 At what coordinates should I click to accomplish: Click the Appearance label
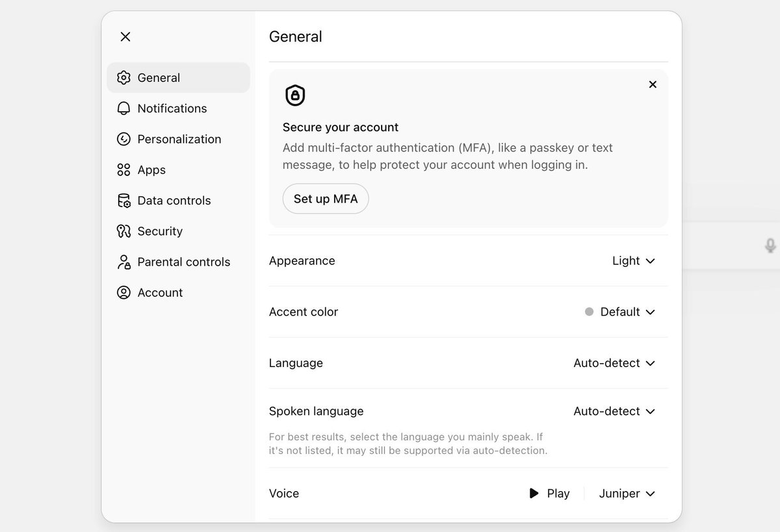[302, 260]
